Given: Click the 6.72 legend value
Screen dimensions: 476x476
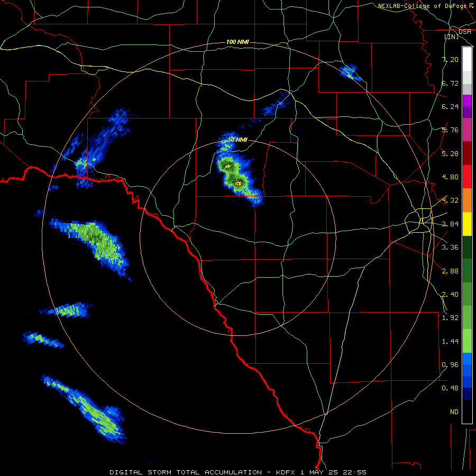Looking at the screenshot, I should point(450,83).
